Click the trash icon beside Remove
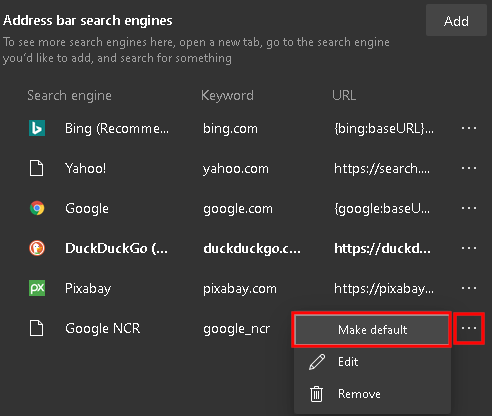Screen dimensions: 492x416 (x=316, y=394)
